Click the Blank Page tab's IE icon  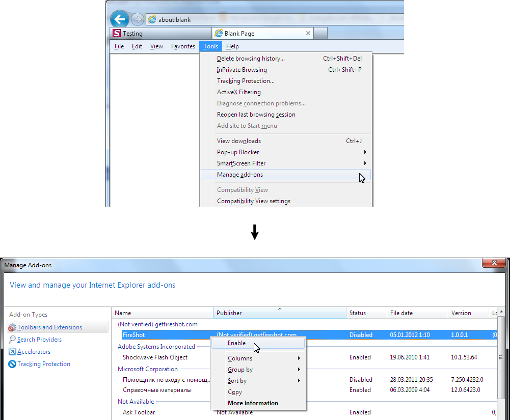coord(219,33)
